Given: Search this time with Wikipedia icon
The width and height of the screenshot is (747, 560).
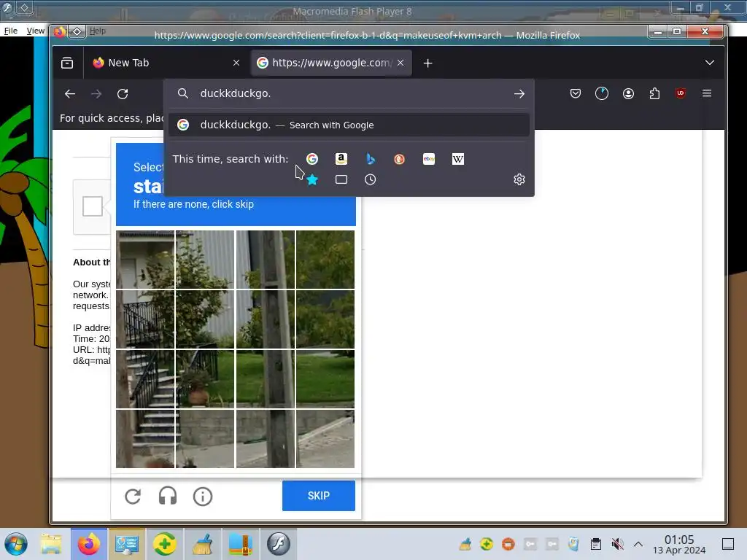Looking at the screenshot, I should [x=458, y=159].
